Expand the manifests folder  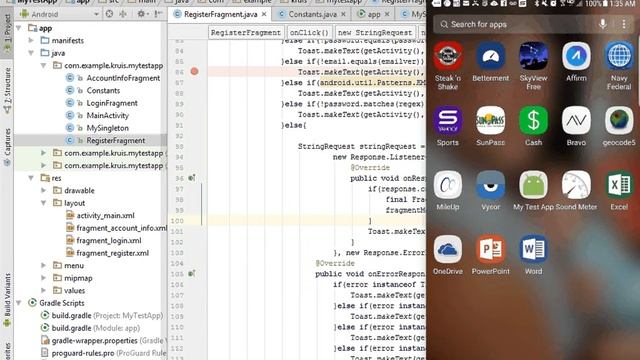(31, 40)
